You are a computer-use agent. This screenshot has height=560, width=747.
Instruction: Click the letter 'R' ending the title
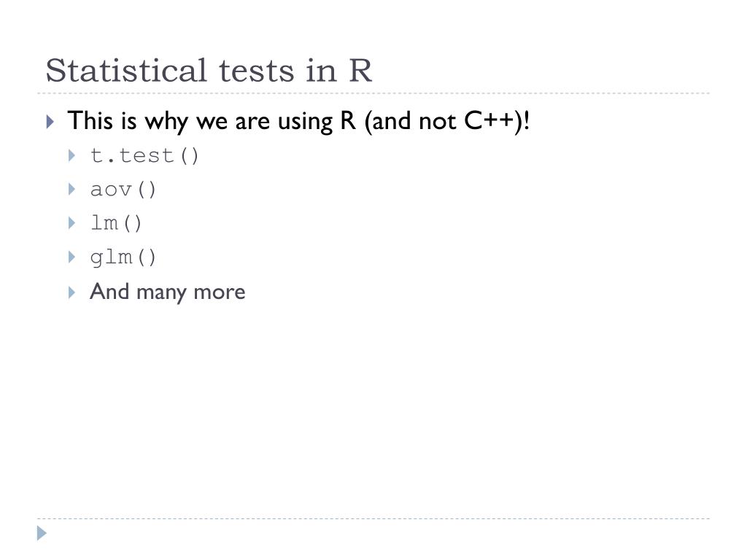(360, 71)
